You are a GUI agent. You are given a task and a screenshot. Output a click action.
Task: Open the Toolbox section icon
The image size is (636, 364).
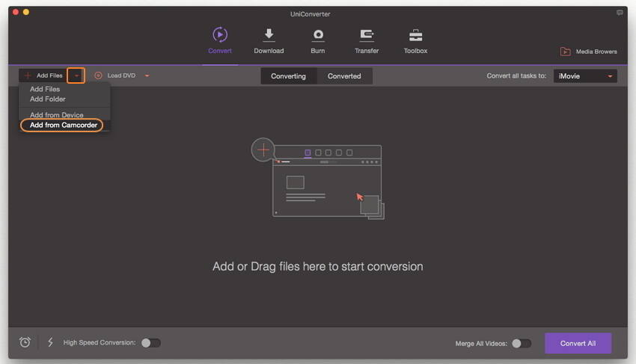[415, 35]
